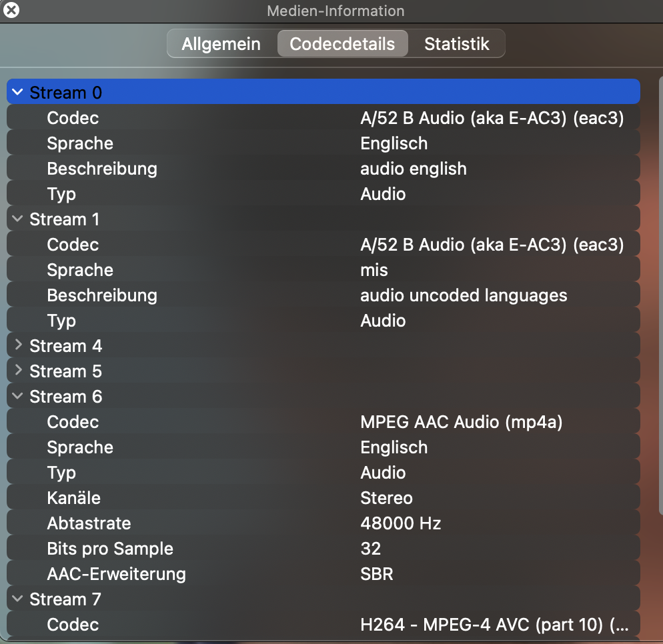Expand Stream 4 using its chevron
The height and width of the screenshot is (644, 663).
click(18, 345)
